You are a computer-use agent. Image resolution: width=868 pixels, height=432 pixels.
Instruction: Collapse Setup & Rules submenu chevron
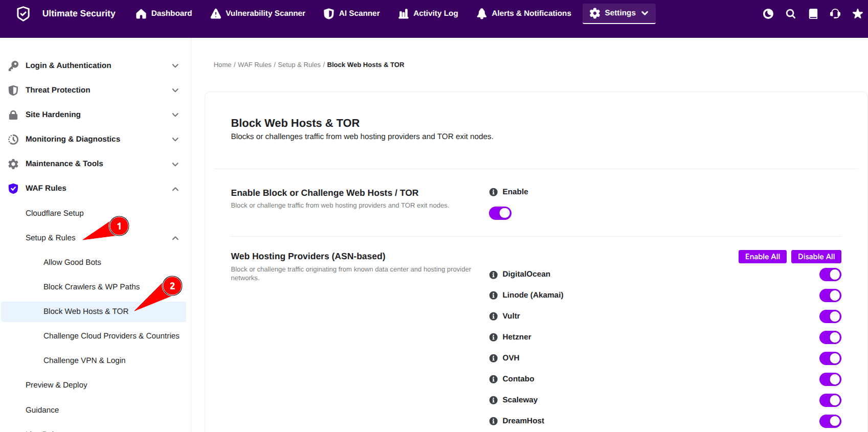tap(175, 238)
